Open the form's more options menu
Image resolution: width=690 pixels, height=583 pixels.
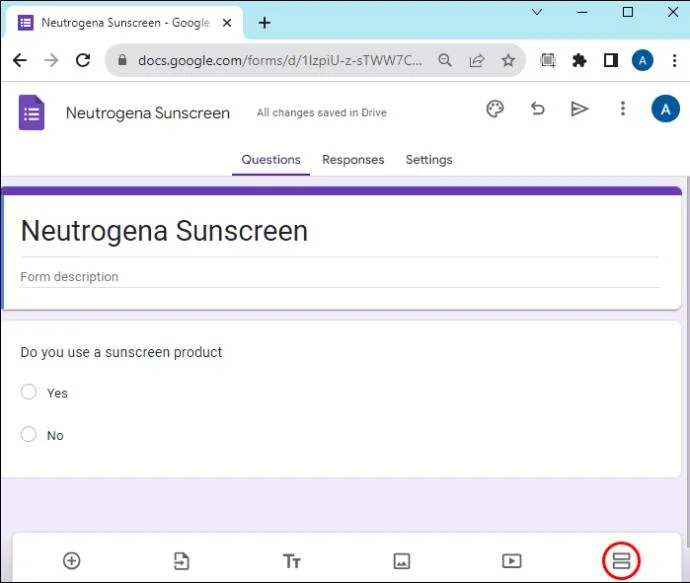click(x=622, y=108)
